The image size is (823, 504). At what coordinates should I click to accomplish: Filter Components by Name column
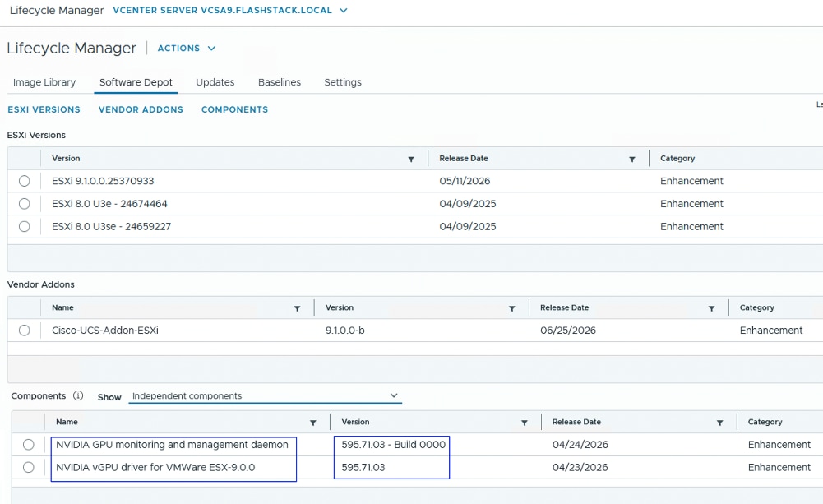tap(312, 423)
